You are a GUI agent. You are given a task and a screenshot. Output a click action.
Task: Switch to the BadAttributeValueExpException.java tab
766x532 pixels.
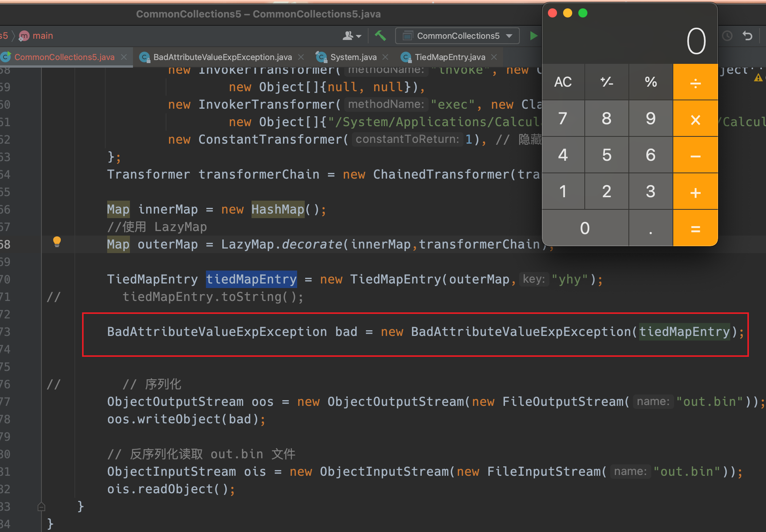222,57
